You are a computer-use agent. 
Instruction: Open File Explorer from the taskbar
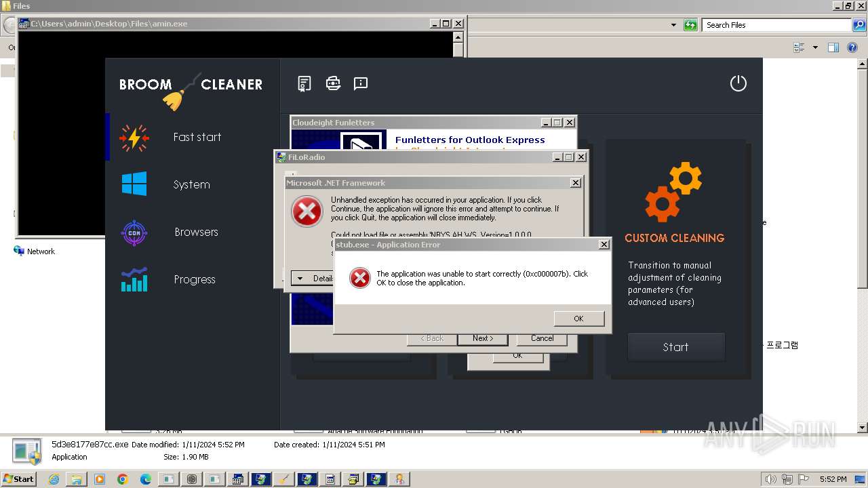click(76, 479)
